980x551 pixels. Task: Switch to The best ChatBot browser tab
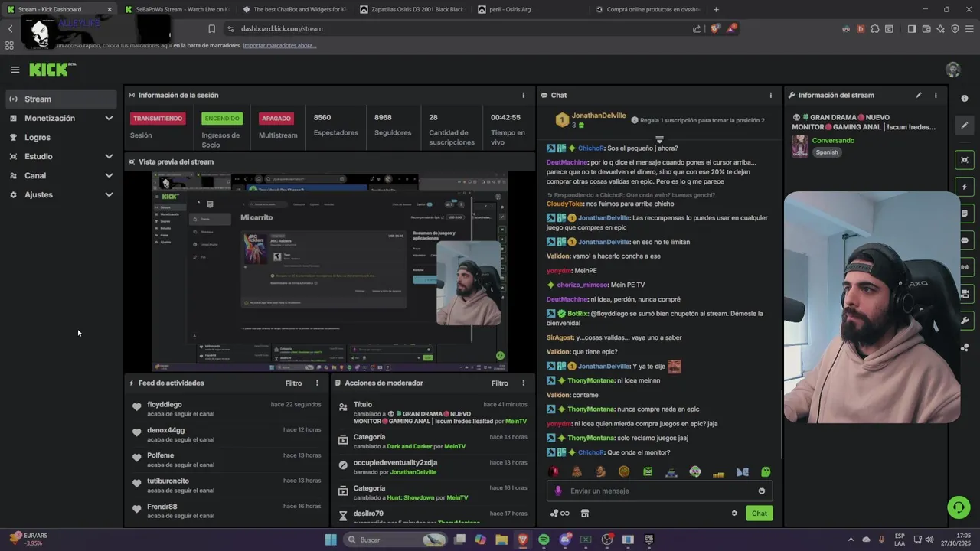(292, 10)
